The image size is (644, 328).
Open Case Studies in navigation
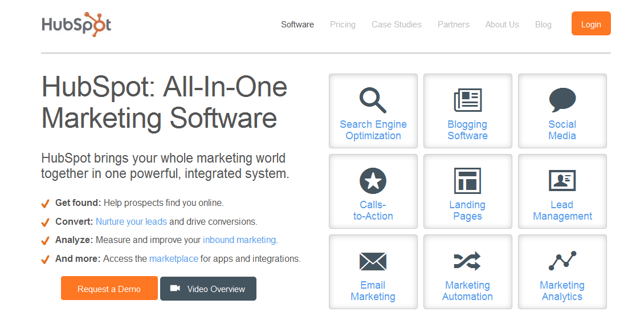coord(396,25)
